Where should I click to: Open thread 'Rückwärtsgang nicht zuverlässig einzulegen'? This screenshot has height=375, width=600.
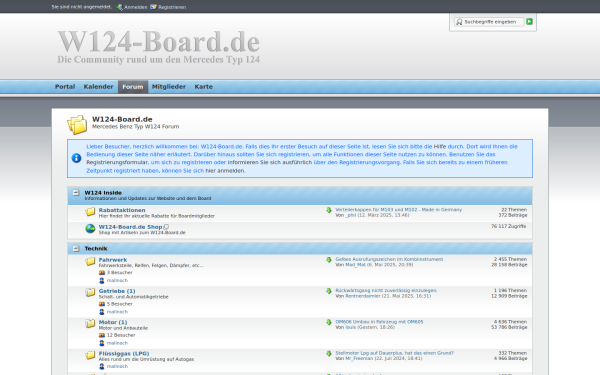(x=386, y=290)
